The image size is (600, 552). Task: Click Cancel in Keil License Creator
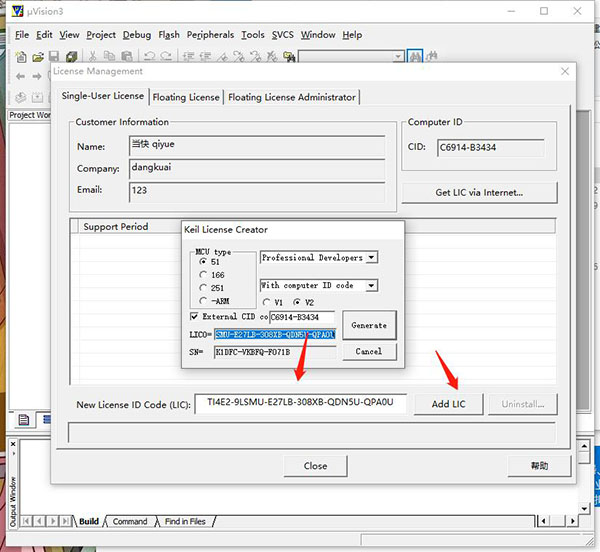point(369,351)
